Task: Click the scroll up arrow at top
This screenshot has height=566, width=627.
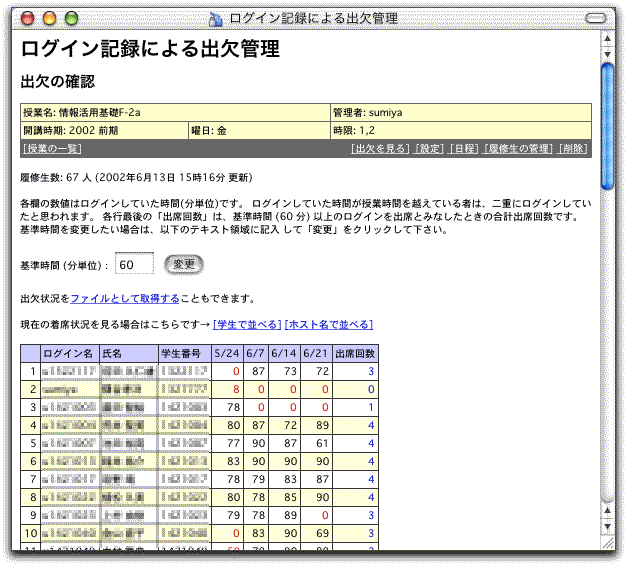Action: point(607,39)
